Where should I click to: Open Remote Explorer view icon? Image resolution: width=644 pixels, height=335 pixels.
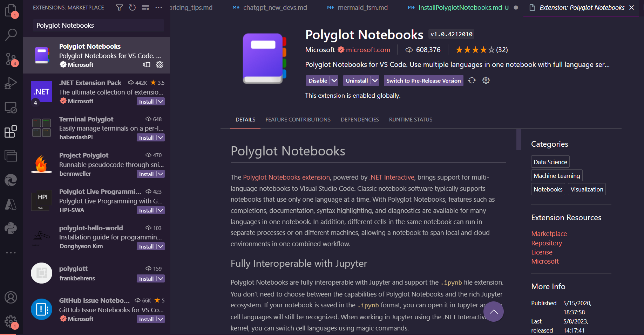click(11, 107)
